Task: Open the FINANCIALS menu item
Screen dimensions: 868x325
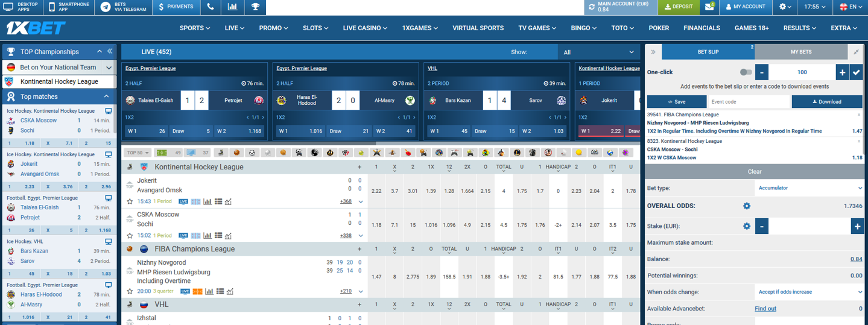Action: pyautogui.click(x=702, y=28)
